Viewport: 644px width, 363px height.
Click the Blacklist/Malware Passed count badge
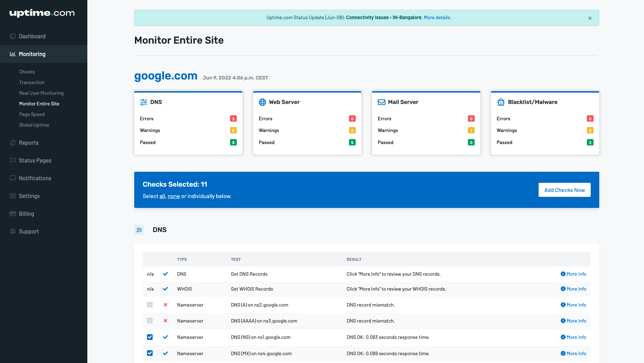coord(590,142)
